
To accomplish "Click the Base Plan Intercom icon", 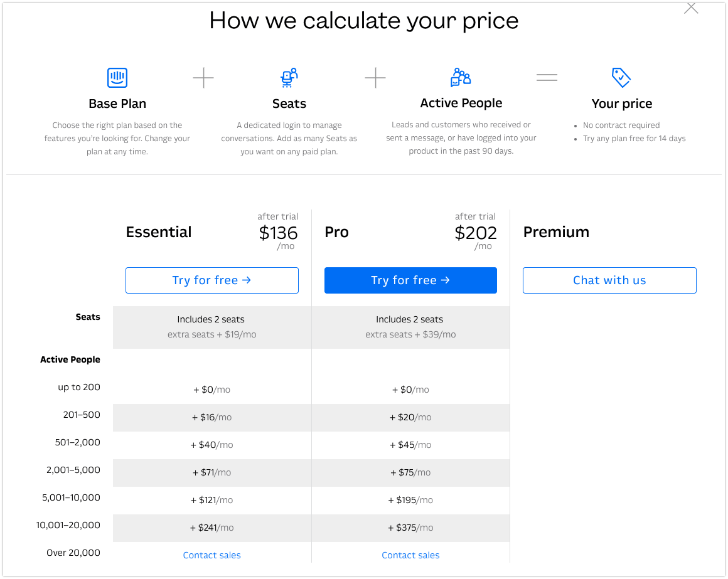I will click(117, 78).
